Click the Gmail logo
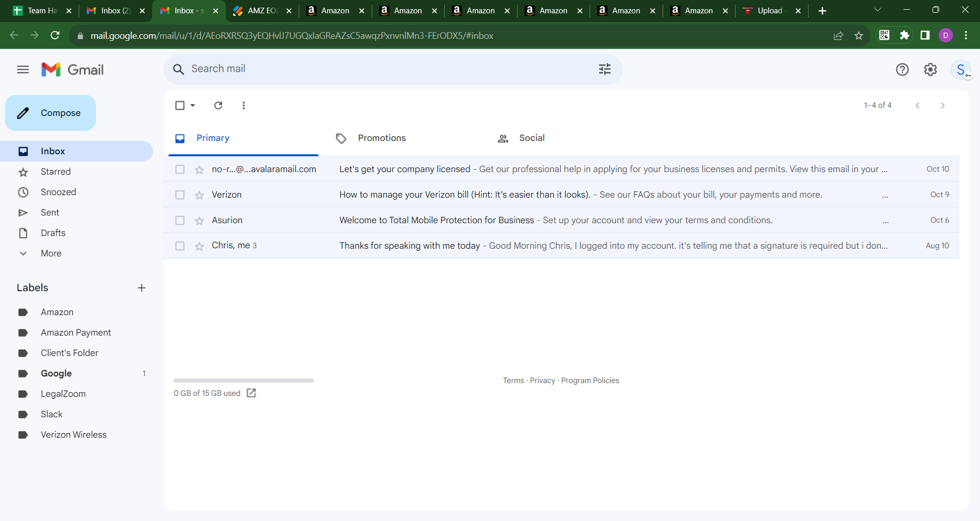This screenshot has width=980, height=521. (x=72, y=69)
